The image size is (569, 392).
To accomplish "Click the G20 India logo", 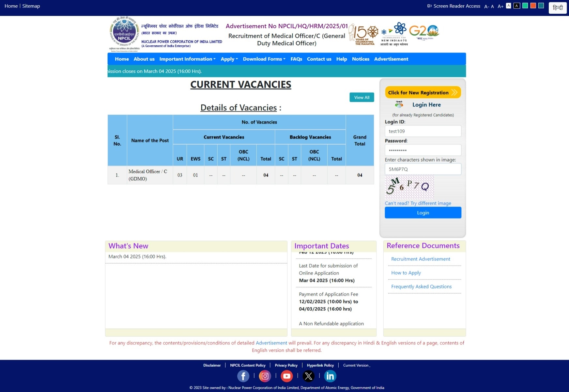I will 424,32.
